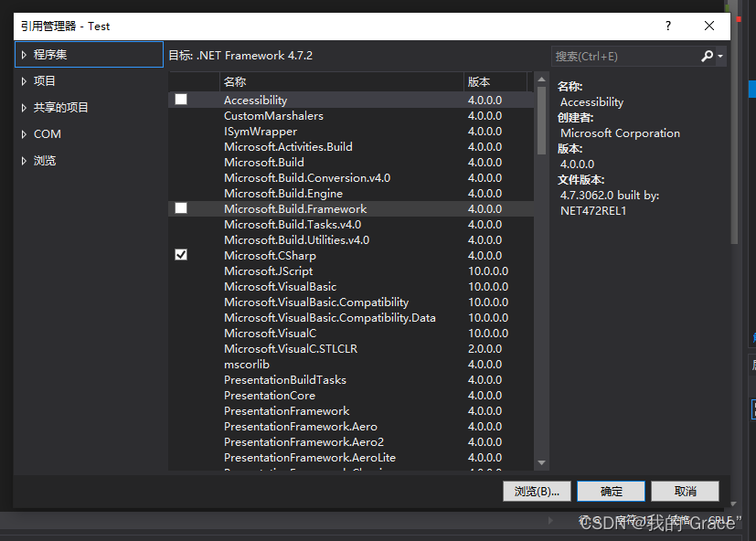Select the Microsoft.Build.Tasks.v4.0 row
The height and width of the screenshot is (541, 756).
pyautogui.click(x=351, y=224)
